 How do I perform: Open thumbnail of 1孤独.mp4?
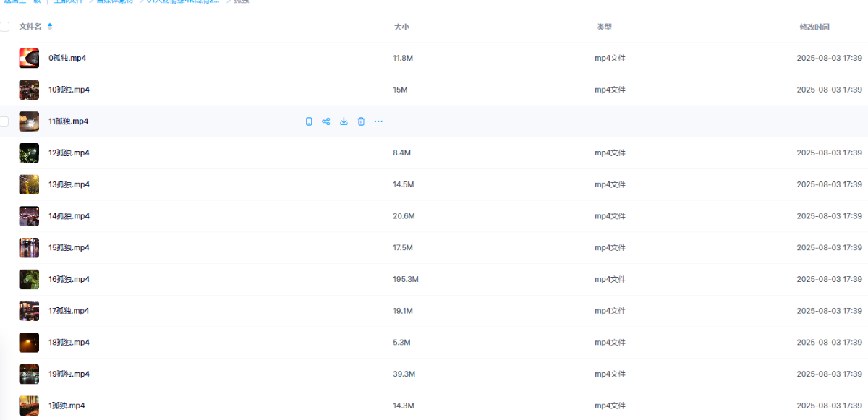[29, 406]
